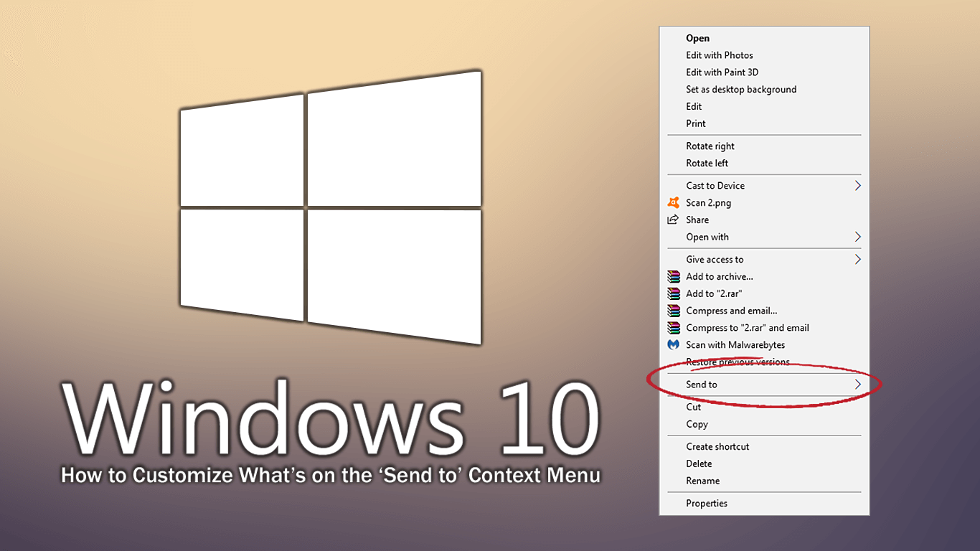Click WinRAR icon beside Compress to "2.rar" and email

click(x=673, y=328)
